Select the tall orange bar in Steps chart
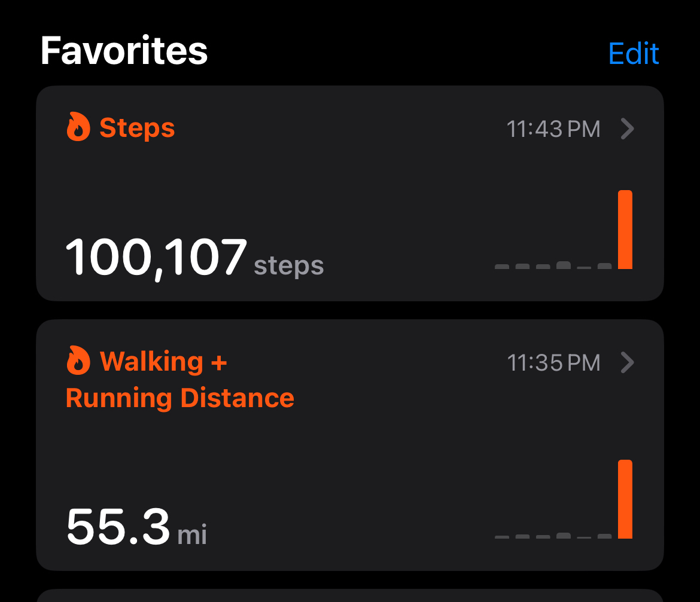 click(625, 230)
